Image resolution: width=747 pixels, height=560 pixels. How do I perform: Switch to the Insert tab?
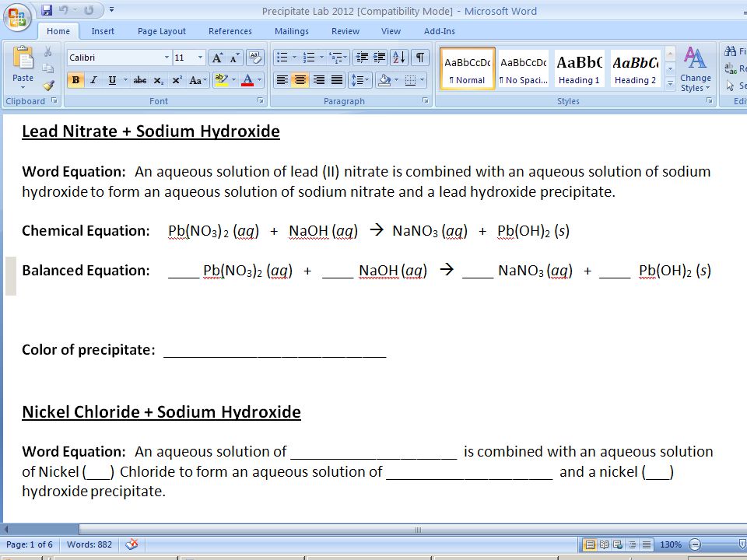tap(103, 31)
